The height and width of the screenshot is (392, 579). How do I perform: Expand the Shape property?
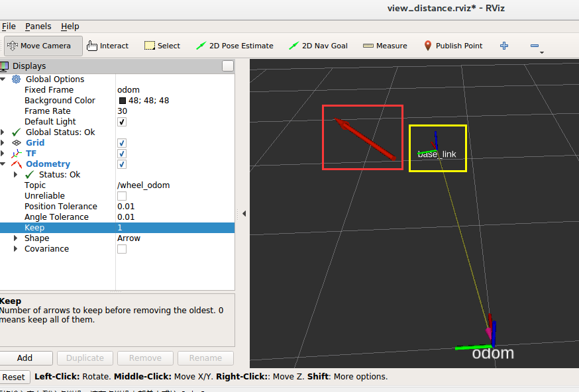[x=15, y=238]
